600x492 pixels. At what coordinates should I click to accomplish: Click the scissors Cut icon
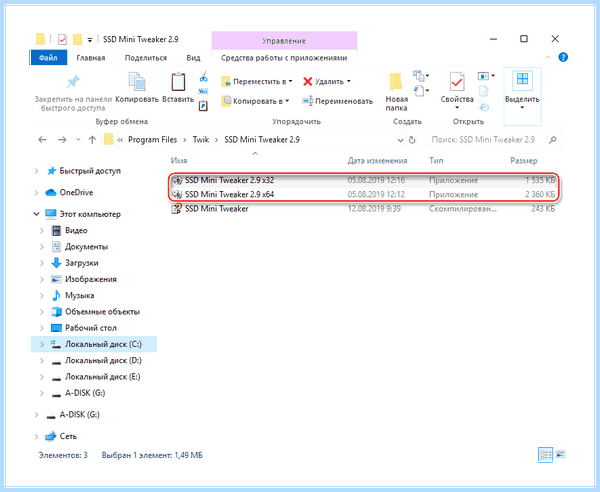tap(203, 77)
